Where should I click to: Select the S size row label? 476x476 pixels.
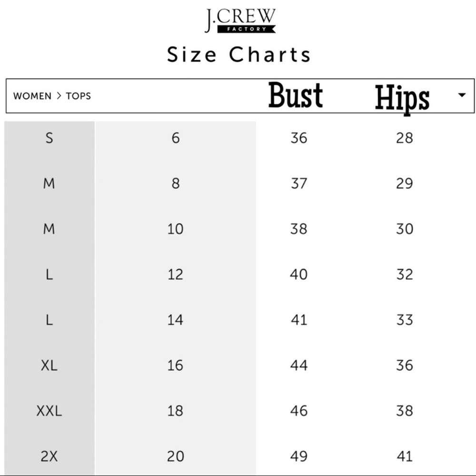pos(49,138)
